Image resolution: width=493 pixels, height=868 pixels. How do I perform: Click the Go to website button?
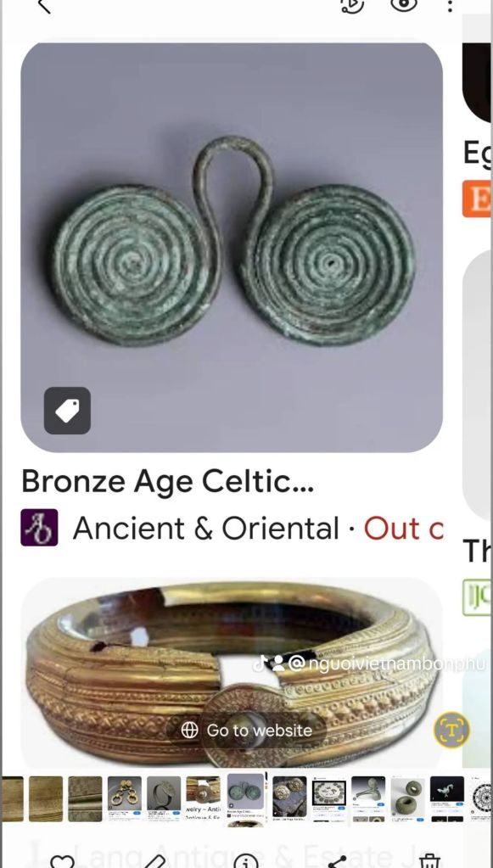pos(247,731)
